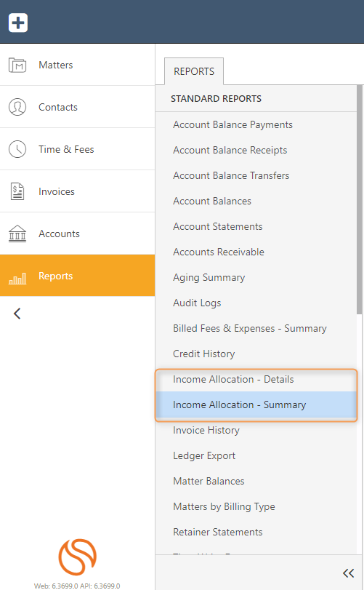Click the STANDARD REPORTS header
The image size is (364, 590).
pyautogui.click(x=216, y=99)
